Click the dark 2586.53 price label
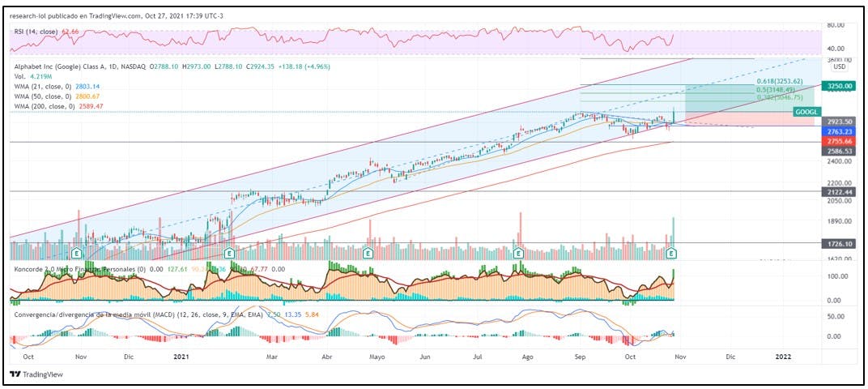Viewport: 868px width, 389px height. pos(840,151)
